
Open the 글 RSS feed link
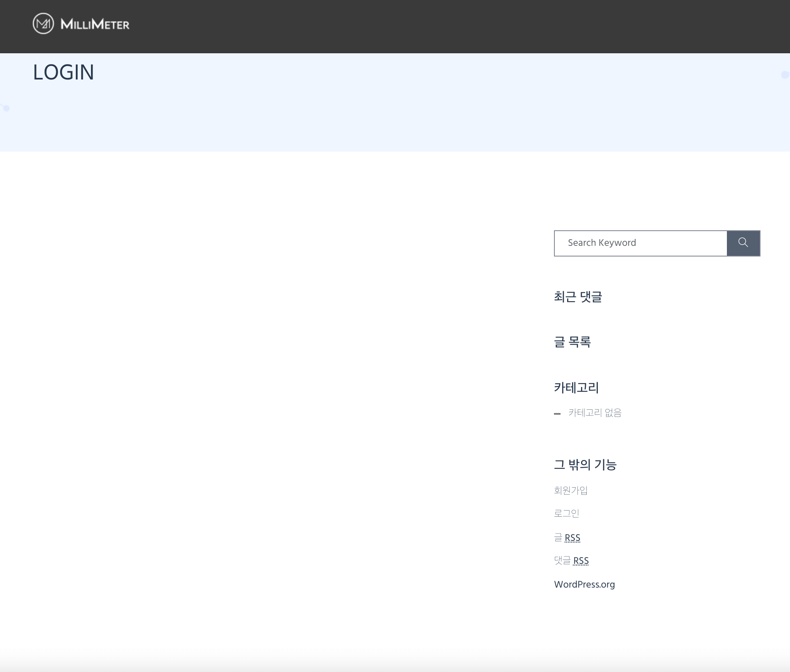click(x=567, y=537)
